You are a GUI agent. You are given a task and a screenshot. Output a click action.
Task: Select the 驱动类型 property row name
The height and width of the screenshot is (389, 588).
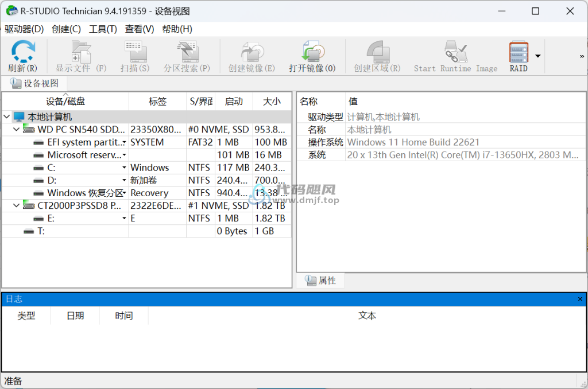(326, 117)
